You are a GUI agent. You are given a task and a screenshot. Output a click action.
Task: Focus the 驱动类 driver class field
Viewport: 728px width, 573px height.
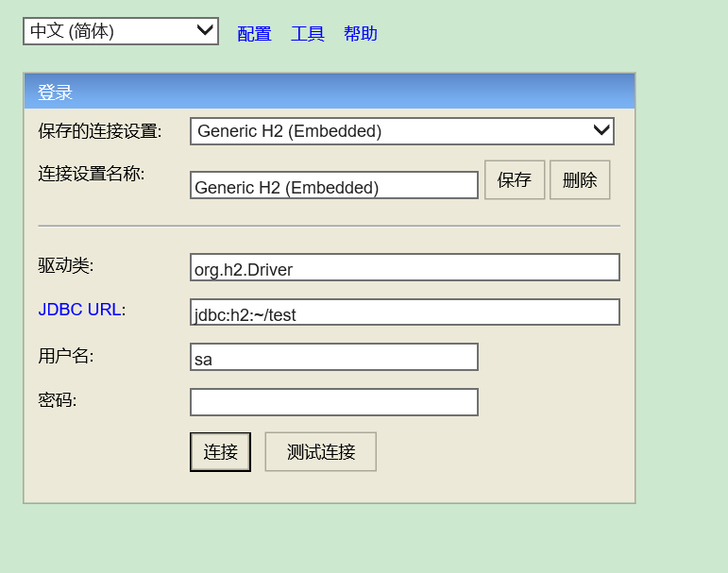pyautogui.click(x=405, y=267)
